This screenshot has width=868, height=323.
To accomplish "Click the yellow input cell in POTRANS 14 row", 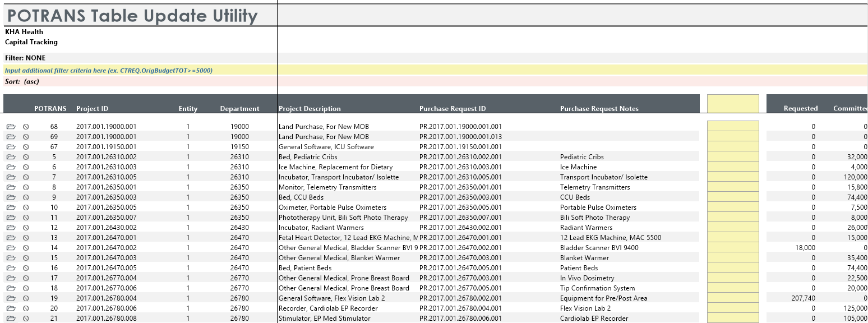I will [x=733, y=248].
